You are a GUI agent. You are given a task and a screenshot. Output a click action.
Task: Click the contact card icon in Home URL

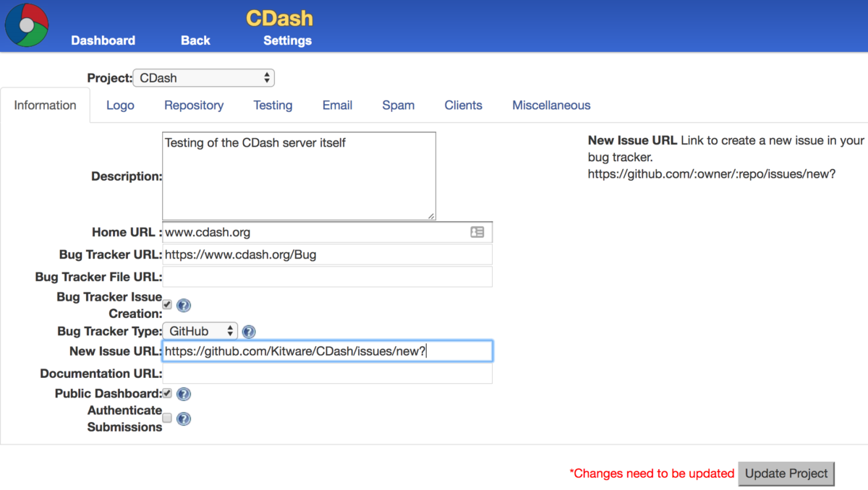pyautogui.click(x=477, y=231)
